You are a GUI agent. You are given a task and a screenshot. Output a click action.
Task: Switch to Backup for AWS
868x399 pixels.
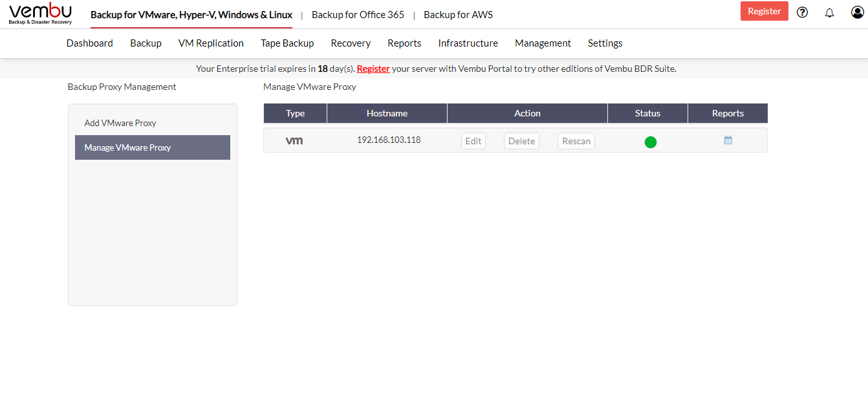pyautogui.click(x=458, y=14)
